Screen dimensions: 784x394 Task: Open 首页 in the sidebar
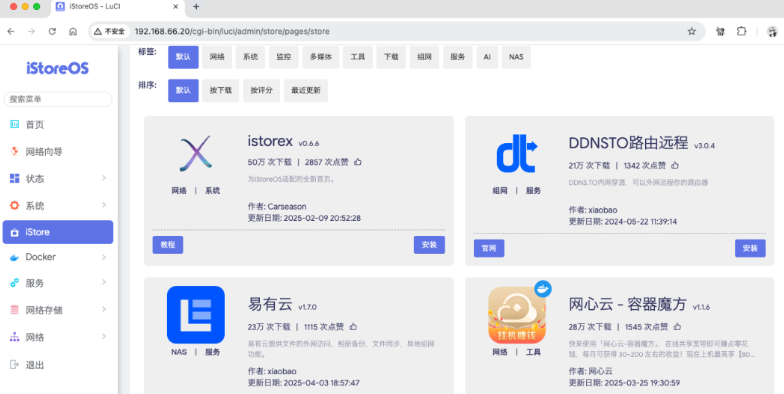[58, 124]
